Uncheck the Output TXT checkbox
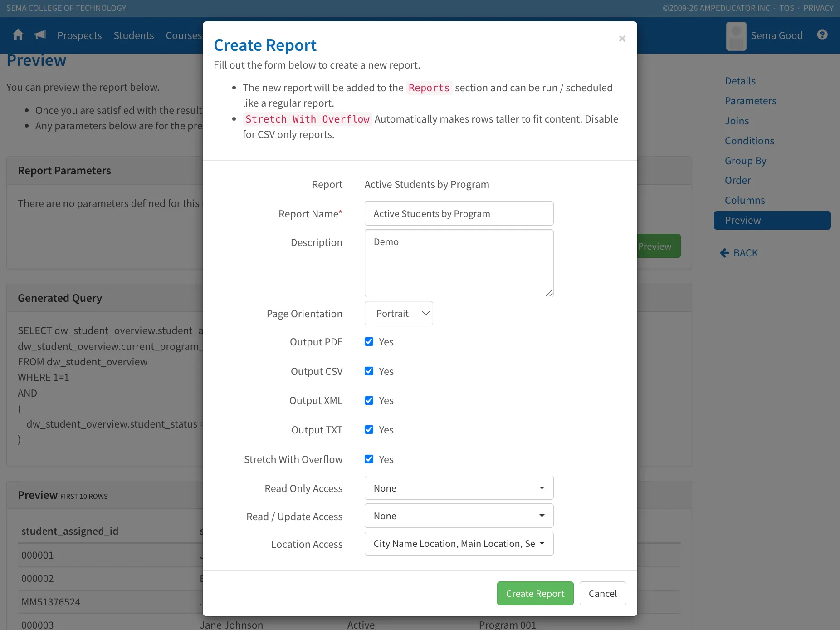The height and width of the screenshot is (630, 840). pos(369,430)
